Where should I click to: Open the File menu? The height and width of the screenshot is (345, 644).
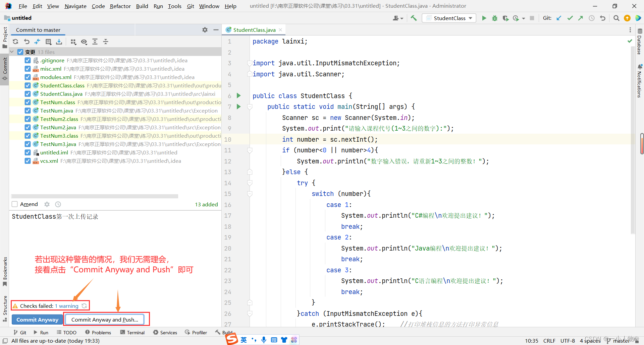pyautogui.click(x=23, y=6)
